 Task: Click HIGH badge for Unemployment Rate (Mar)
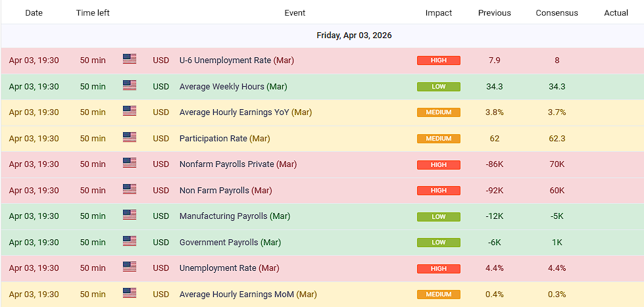(439, 268)
